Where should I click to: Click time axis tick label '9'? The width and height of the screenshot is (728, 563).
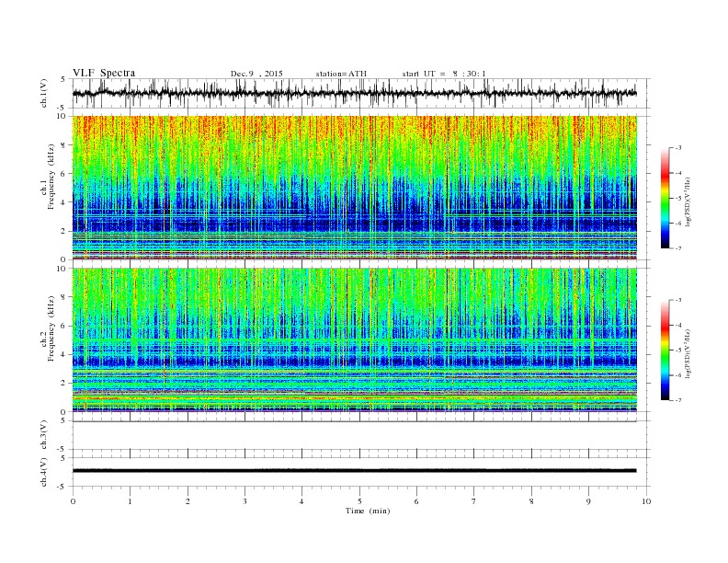tap(588, 501)
